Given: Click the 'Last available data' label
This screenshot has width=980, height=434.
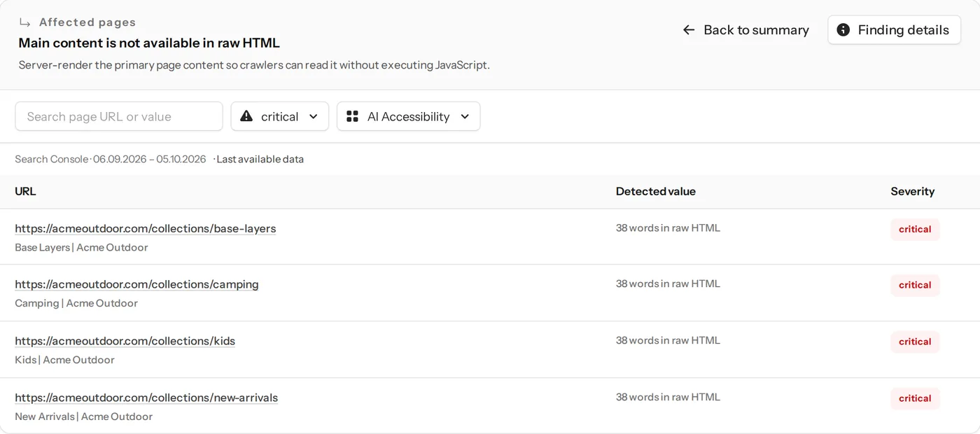Looking at the screenshot, I should (x=260, y=159).
